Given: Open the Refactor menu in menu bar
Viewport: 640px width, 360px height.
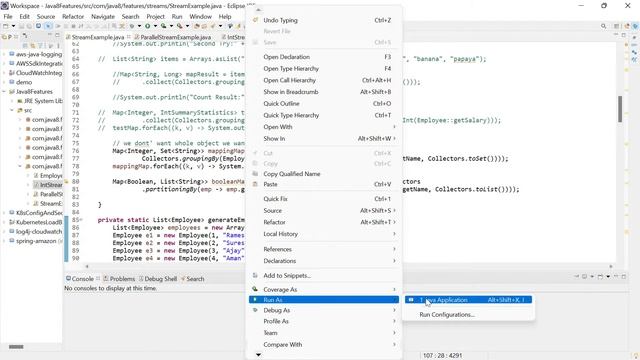Looking at the screenshot, I should coord(73,16).
